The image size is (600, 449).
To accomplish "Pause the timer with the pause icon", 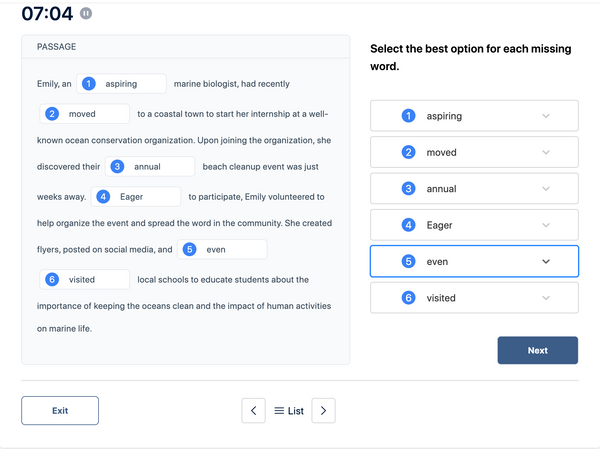I will (x=86, y=14).
